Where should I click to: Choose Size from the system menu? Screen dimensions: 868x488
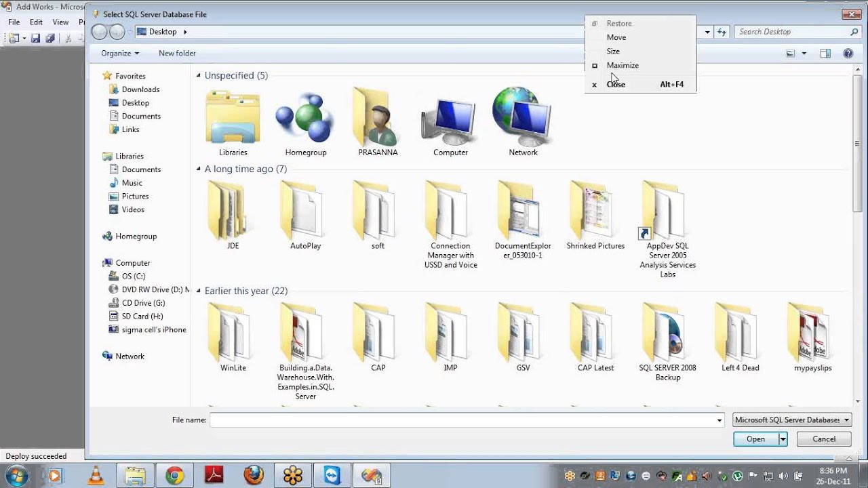(x=640, y=52)
